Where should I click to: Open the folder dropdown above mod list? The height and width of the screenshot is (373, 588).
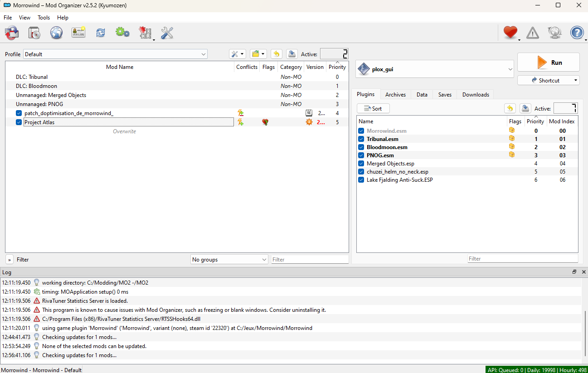[x=258, y=54]
